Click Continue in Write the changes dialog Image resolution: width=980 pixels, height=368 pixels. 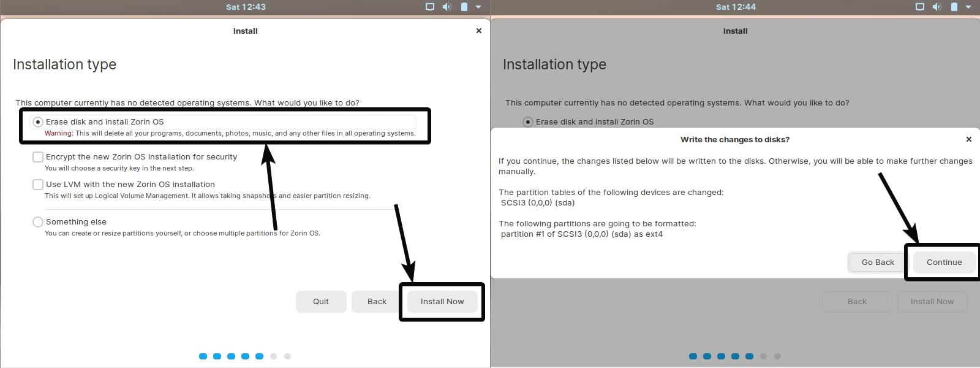(944, 263)
